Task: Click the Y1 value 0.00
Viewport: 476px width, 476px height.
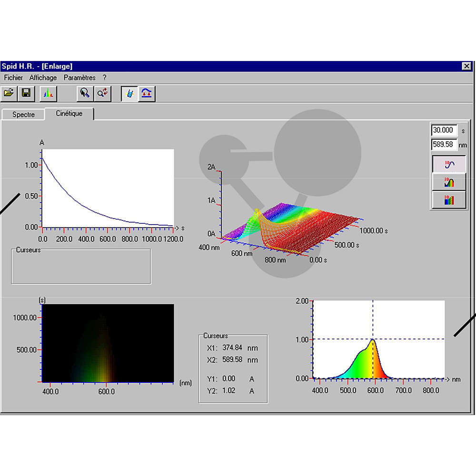Action: click(228, 378)
